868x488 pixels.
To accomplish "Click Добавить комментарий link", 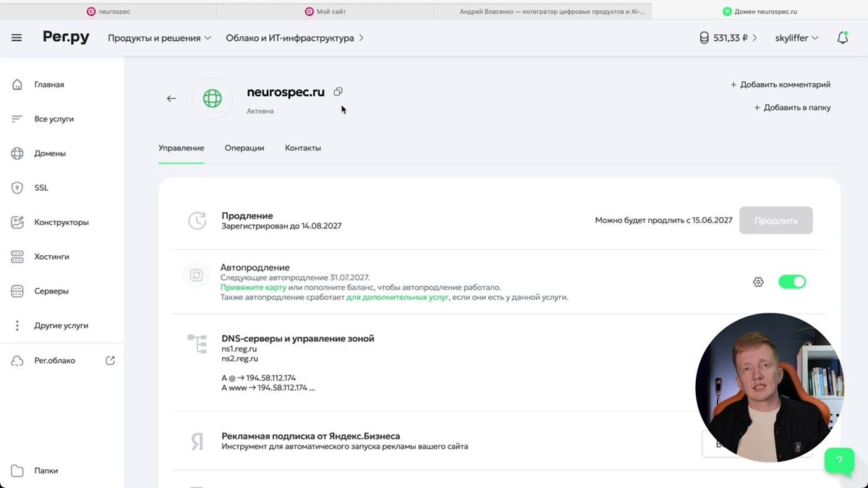I will (780, 85).
